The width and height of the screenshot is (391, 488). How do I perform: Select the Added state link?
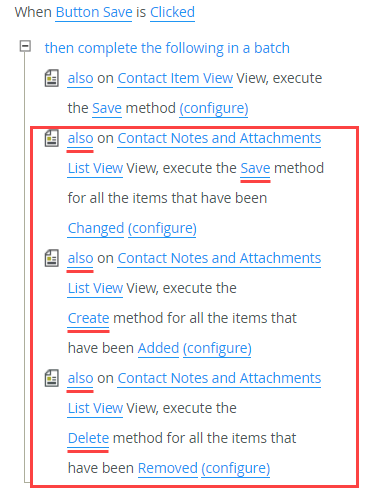[158, 348]
